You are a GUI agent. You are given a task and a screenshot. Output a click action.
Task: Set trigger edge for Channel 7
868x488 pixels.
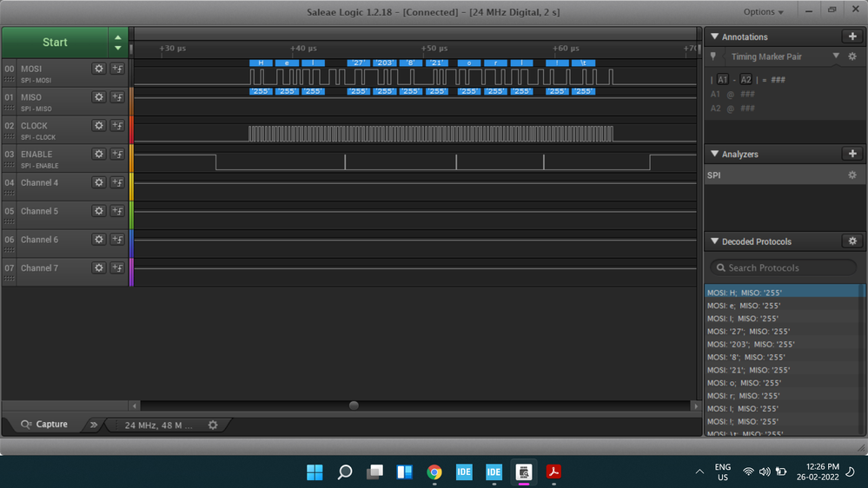(117, 267)
